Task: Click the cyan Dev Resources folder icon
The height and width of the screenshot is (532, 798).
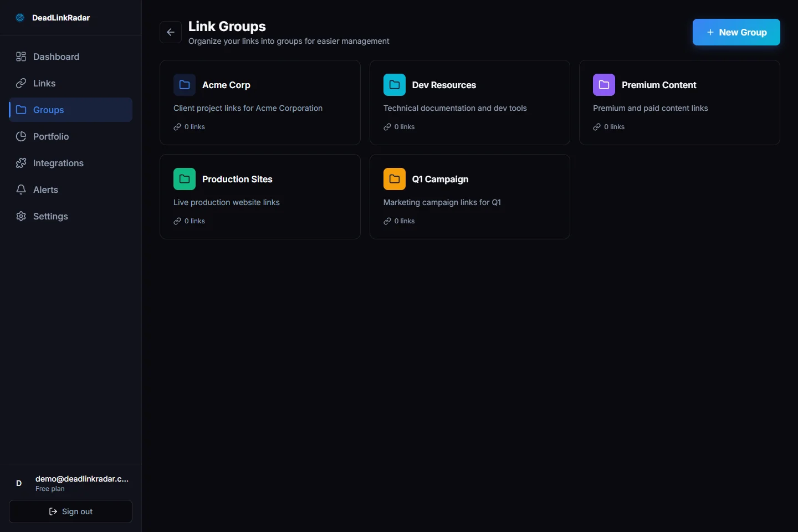Action: point(395,85)
